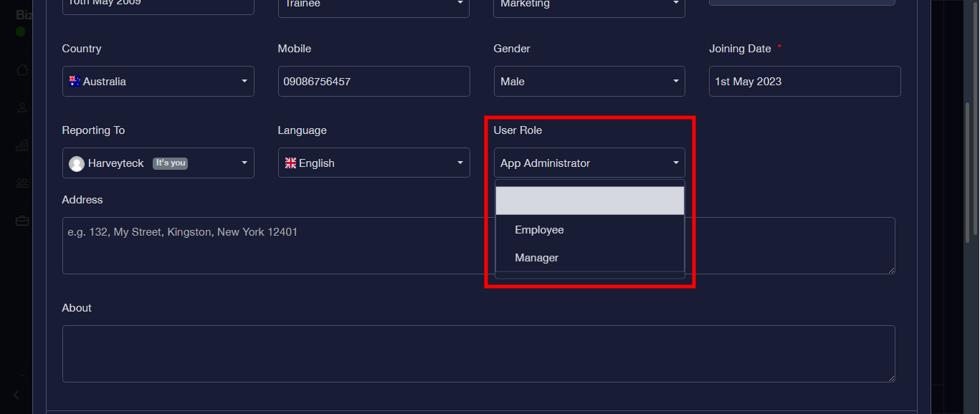Click the Joining Date field

804,82
